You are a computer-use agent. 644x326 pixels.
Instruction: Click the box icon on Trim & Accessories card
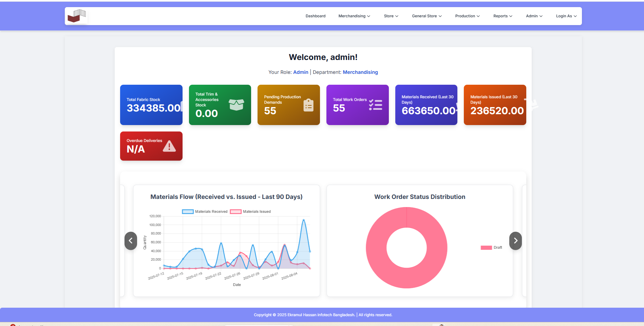tap(236, 105)
